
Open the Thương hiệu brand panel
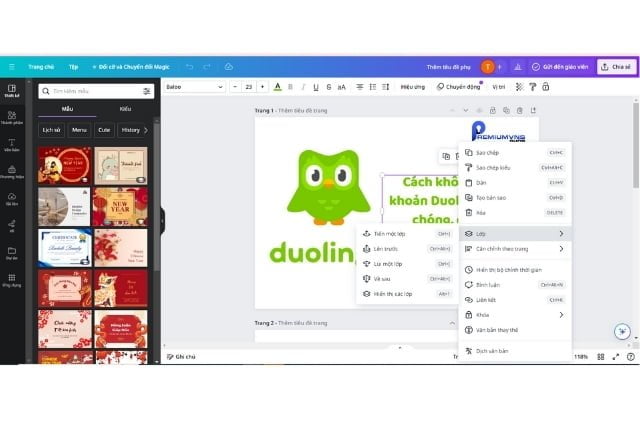pyautogui.click(x=12, y=172)
